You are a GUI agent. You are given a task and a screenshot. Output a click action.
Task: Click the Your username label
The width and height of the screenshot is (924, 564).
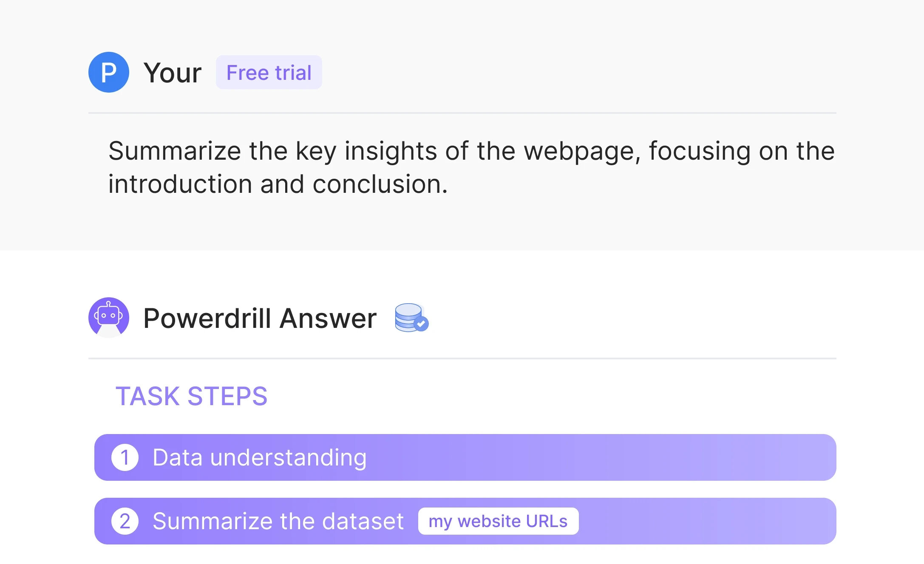[172, 73]
